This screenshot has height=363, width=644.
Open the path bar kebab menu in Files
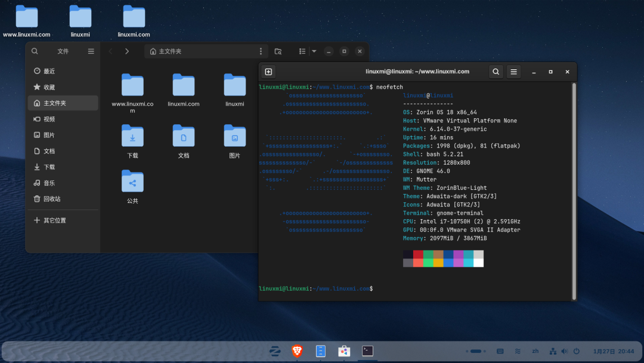pos(261,51)
